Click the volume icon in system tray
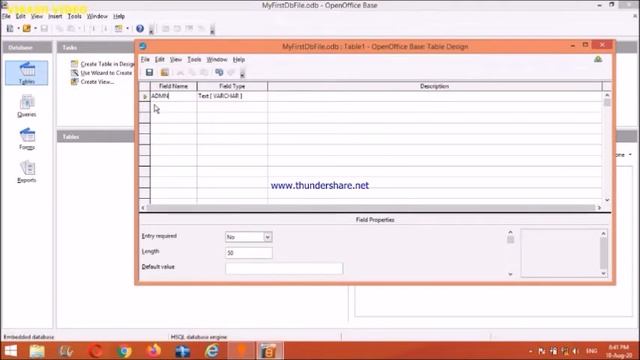 coord(576,351)
